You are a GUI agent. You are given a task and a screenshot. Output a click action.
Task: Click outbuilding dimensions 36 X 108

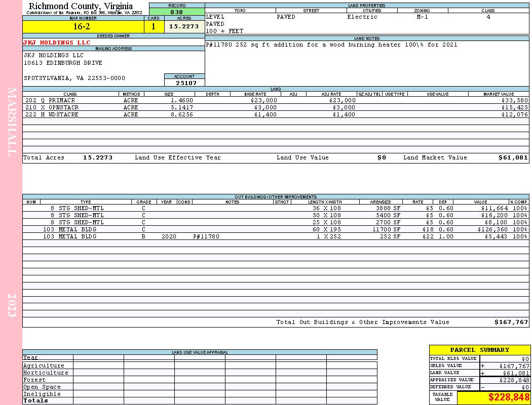[x=327, y=208]
